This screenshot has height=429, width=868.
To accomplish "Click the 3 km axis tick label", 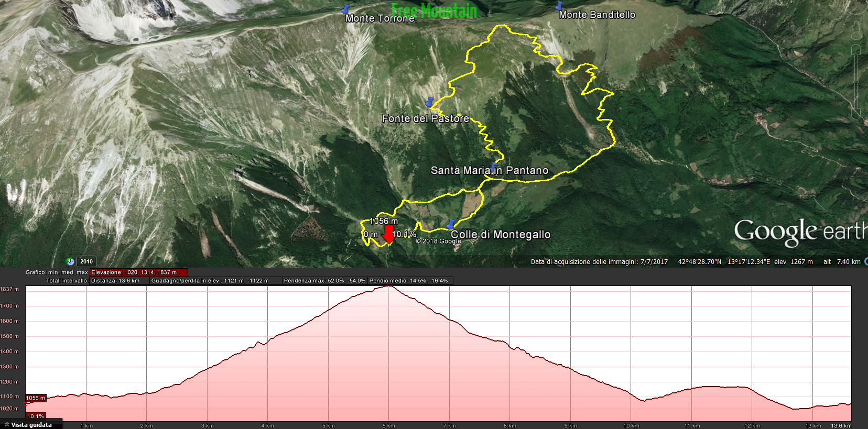I will pos(207,426).
